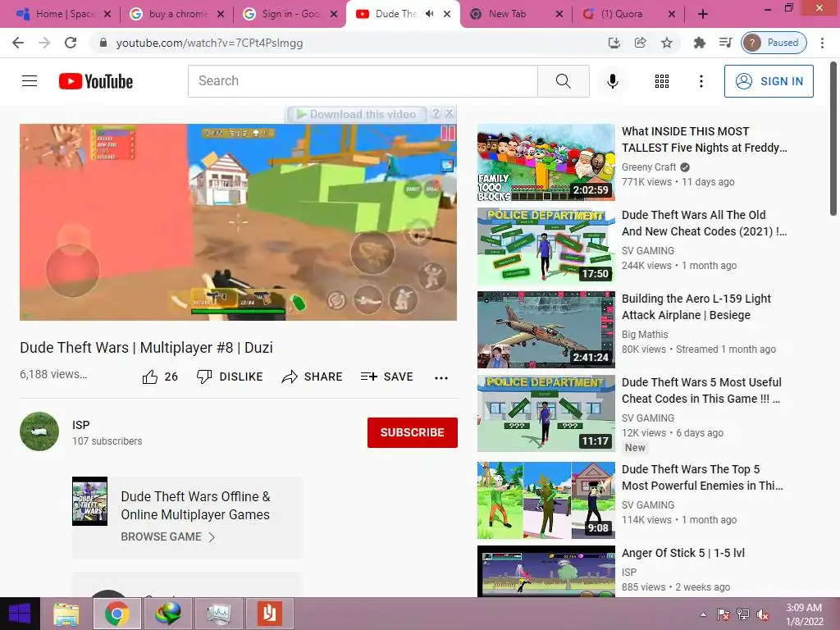Open Dude Theft Wars Cheat Codes 2021 title
Viewport: 840px width, 630px height.
click(x=704, y=223)
